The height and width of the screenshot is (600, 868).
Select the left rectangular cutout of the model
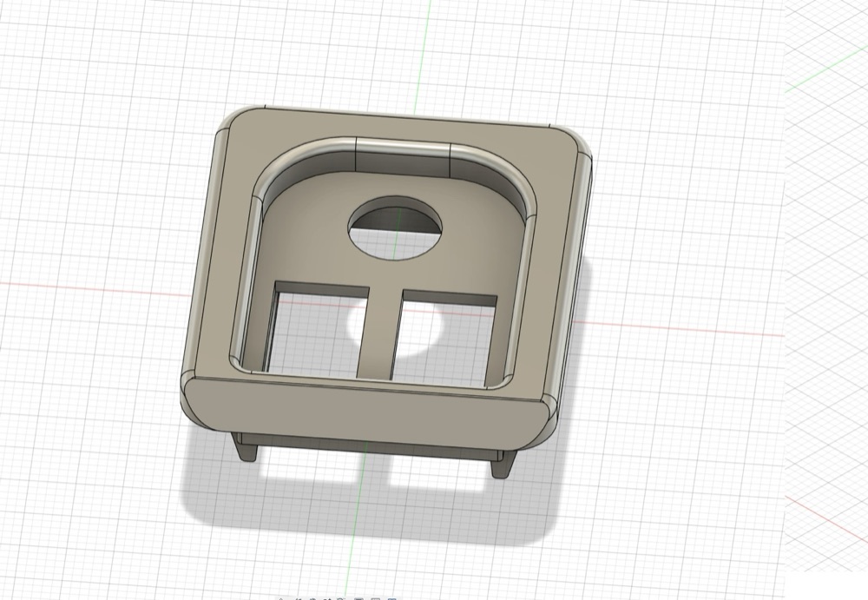point(318,330)
